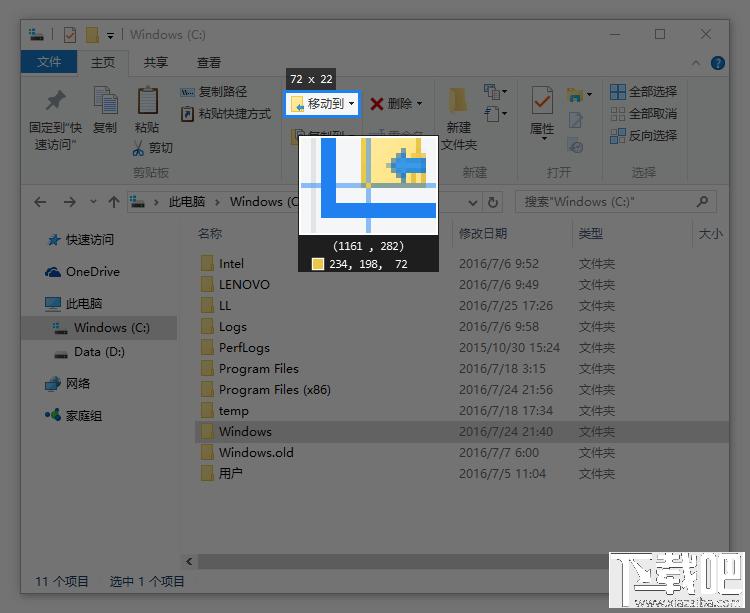
Task: Open Network (网络) in sidebar
Action: pos(68,383)
